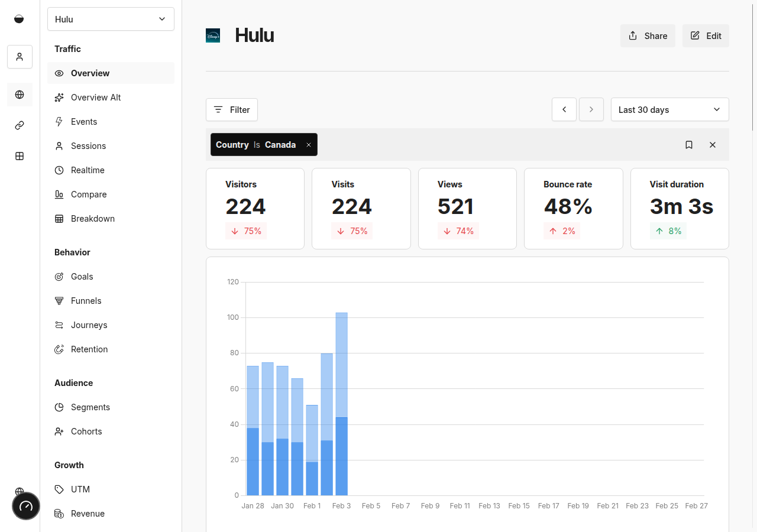Click the Hulu site favicon next to the heading

click(x=212, y=35)
